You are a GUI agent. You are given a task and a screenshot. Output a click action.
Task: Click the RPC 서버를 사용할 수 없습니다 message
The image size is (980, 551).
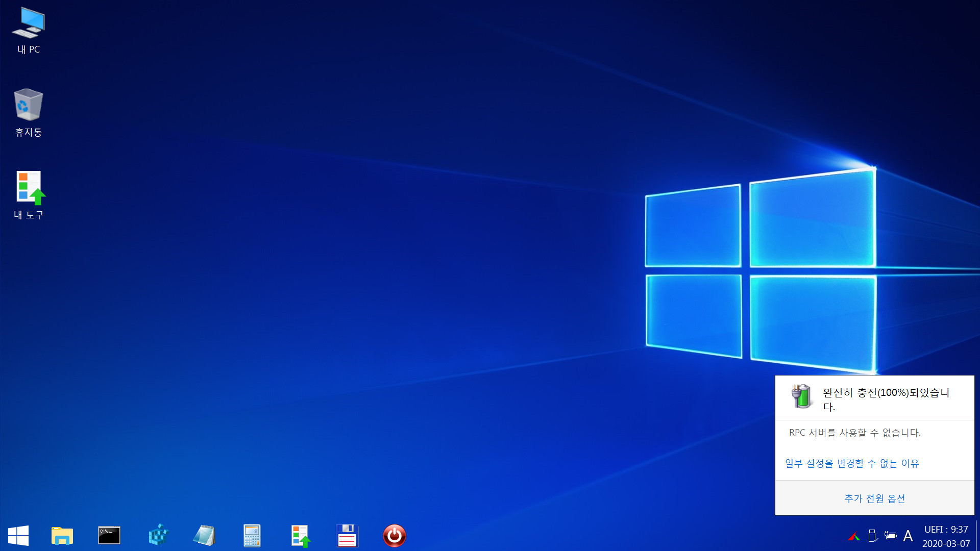855,433
